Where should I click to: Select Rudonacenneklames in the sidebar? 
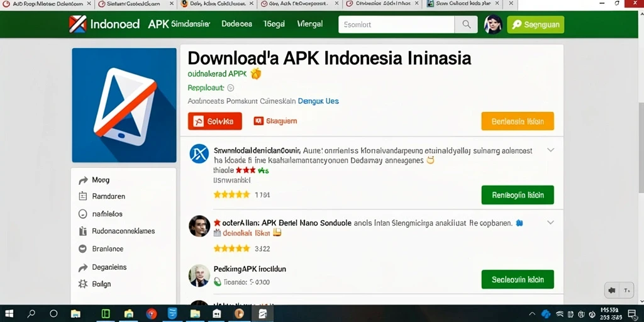click(x=116, y=231)
